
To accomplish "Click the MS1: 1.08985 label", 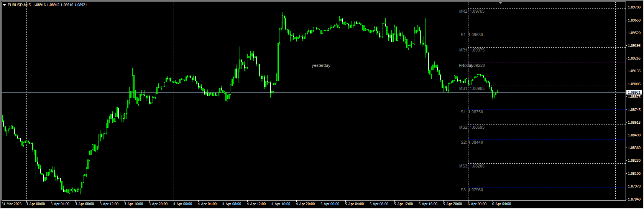I will [472, 89].
